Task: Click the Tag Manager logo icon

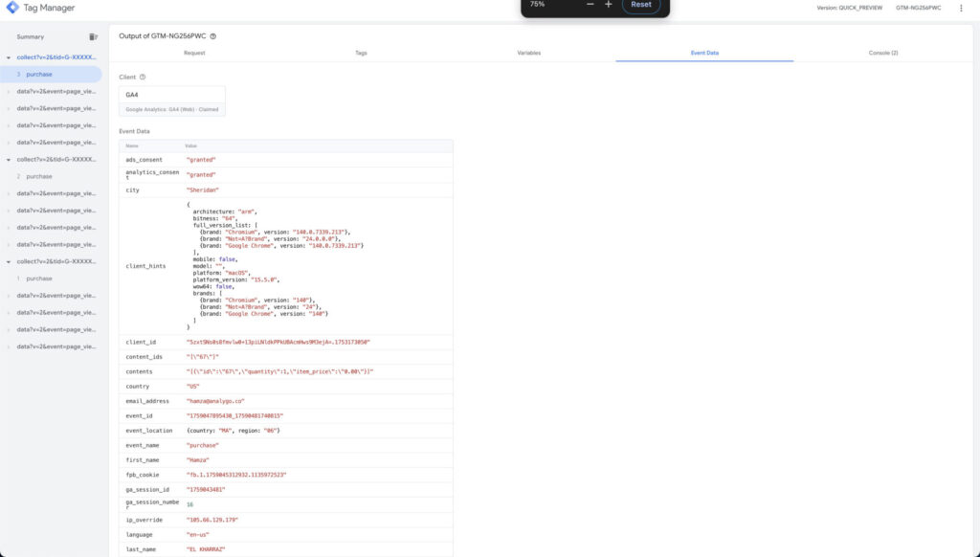Action: 11,8
